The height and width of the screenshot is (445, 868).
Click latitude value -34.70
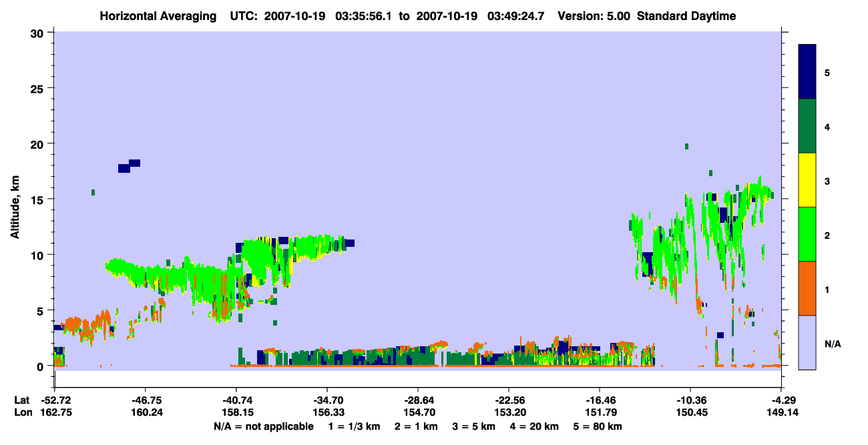(x=327, y=400)
